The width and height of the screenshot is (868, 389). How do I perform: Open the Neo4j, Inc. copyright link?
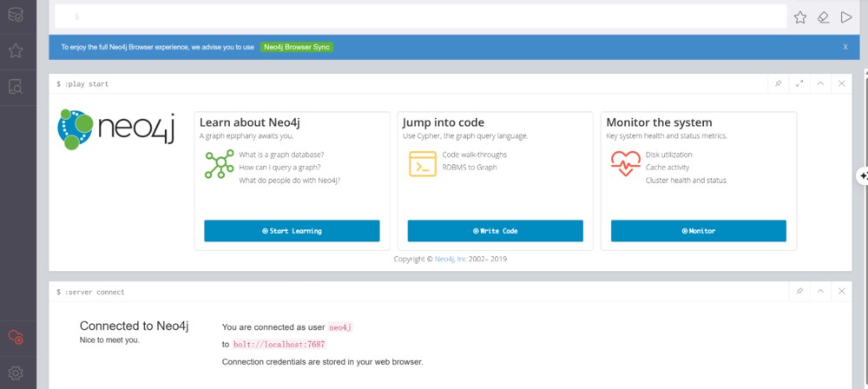[x=450, y=259]
